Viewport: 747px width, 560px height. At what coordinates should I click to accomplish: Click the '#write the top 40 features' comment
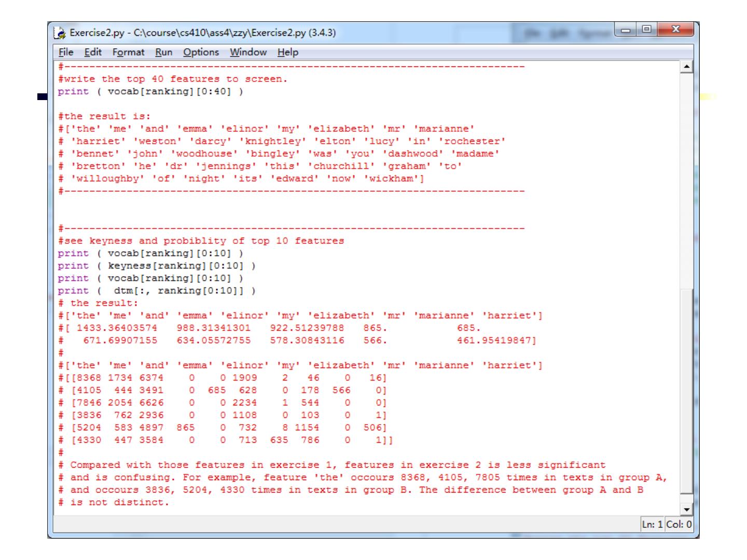coord(172,79)
